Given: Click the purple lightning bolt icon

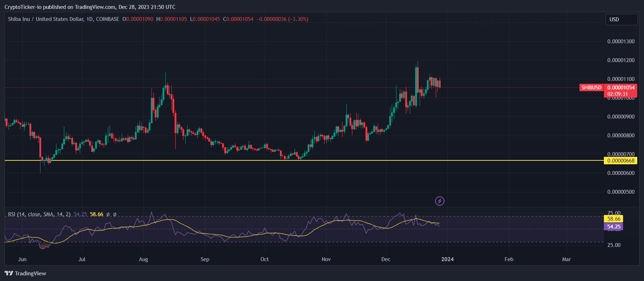Looking at the screenshot, I should tap(440, 201).
